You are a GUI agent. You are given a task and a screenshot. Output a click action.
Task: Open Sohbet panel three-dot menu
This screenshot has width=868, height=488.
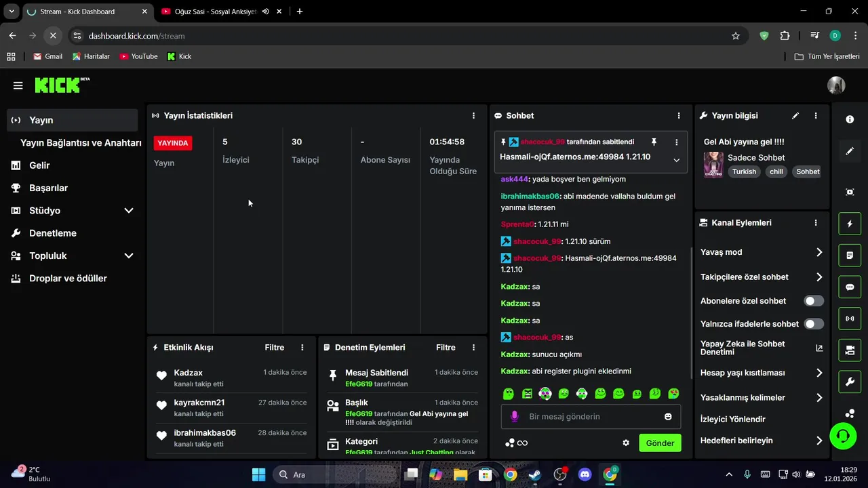click(x=679, y=116)
